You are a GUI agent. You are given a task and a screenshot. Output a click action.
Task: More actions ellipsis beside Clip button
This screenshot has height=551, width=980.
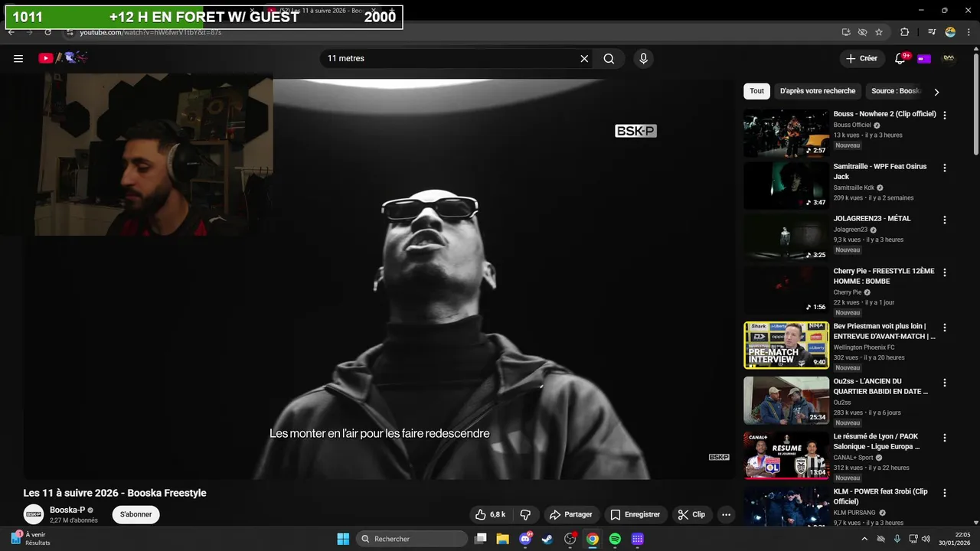click(x=726, y=515)
